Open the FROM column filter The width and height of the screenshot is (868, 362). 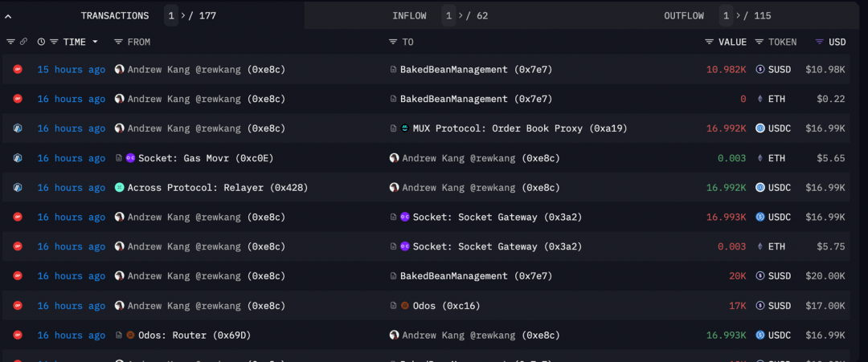pyautogui.click(x=118, y=42)
